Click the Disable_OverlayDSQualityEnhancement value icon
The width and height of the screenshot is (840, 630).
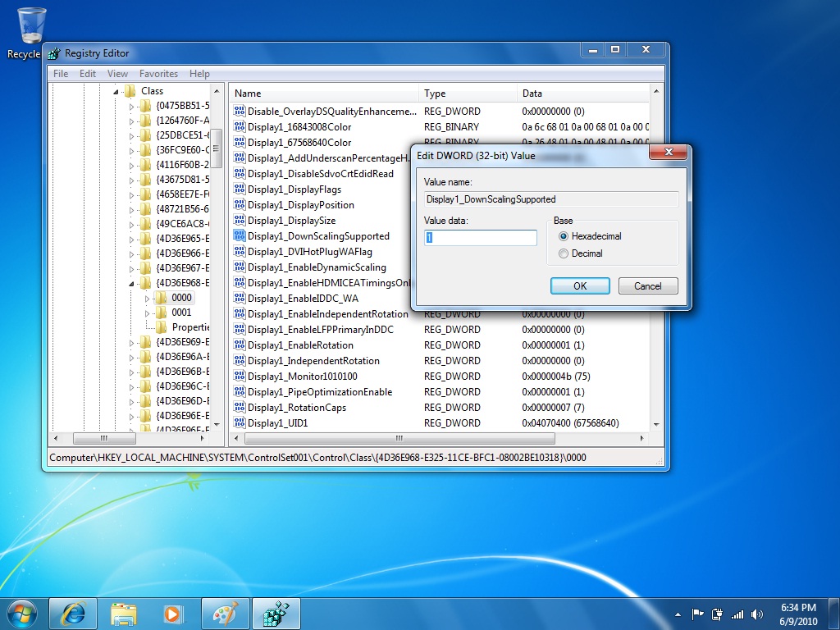(x=240, y=112)
